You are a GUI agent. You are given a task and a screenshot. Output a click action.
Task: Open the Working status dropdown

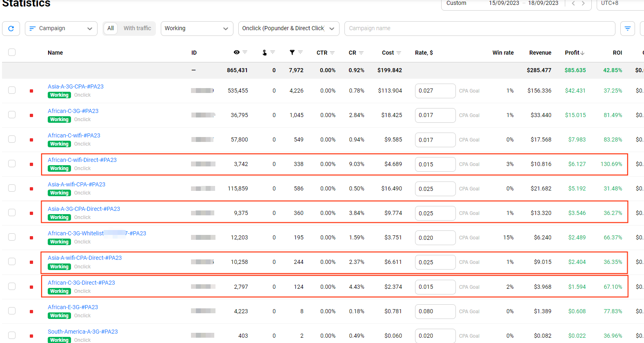click(x=197, y=29)
